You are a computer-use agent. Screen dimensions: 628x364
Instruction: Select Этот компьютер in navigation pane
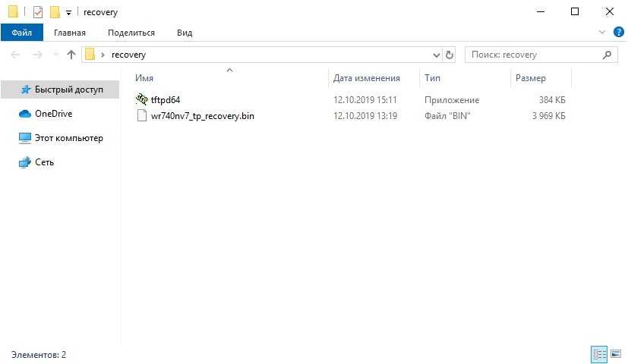[68, 138]
